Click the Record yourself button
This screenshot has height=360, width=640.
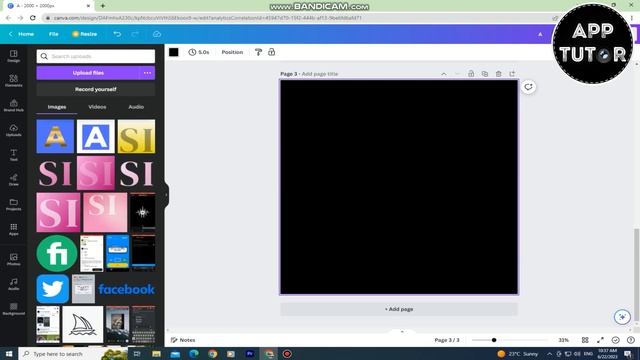click(x=96, y=89)
